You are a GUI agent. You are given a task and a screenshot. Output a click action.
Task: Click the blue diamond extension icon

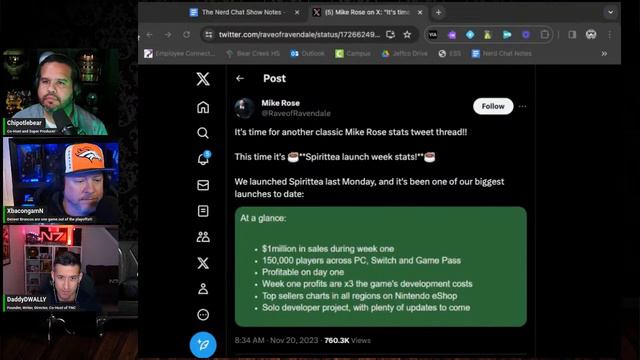(470, 35)
